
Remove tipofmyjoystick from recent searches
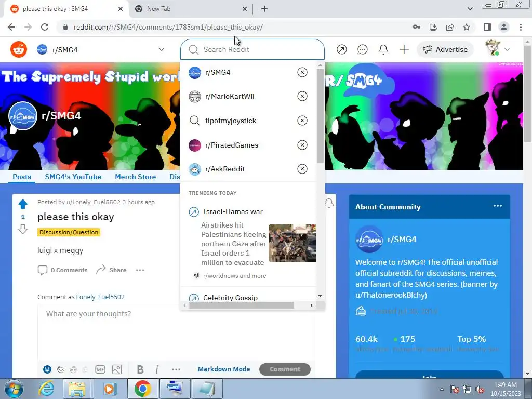(302, 121)
